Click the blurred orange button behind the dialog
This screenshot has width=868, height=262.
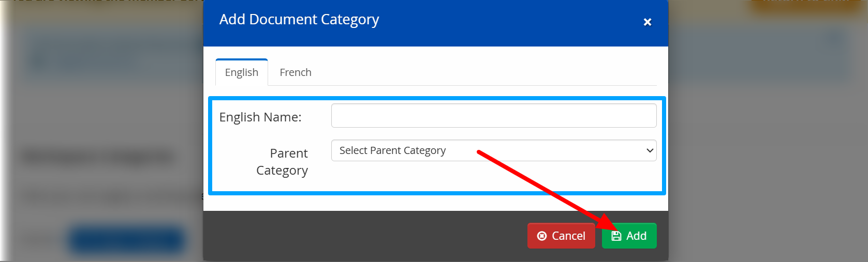(x=806, y=5)
